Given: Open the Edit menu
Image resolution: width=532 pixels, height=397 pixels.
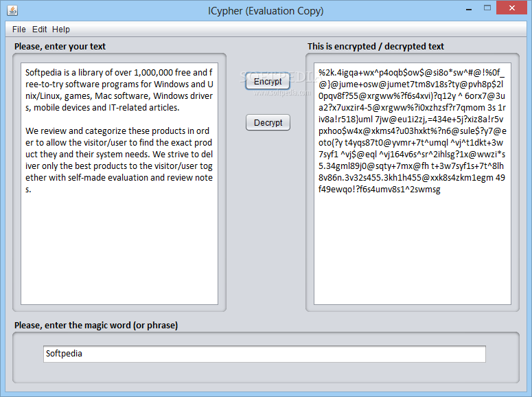Looking at the screenshot, I should (x=39, y=30).
